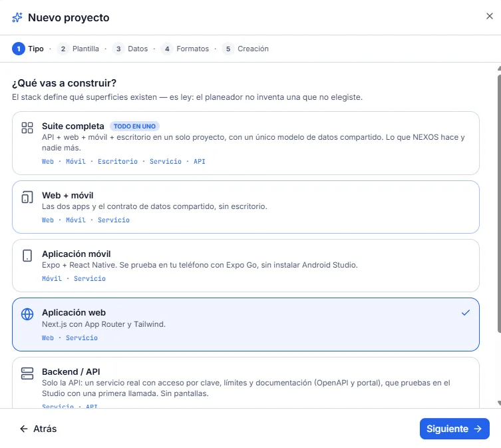Click the Solo la API description text
The width and height of the screenshot is (501, 448).
coord(246,388)
